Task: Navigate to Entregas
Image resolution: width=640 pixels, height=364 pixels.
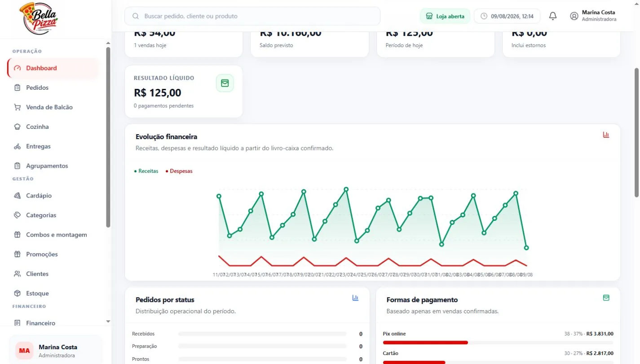Action: (x=53, y=146)
